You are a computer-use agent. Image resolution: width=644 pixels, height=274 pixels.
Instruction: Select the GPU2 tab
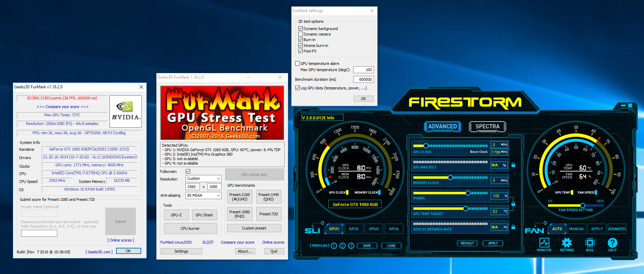pos(354,229)
